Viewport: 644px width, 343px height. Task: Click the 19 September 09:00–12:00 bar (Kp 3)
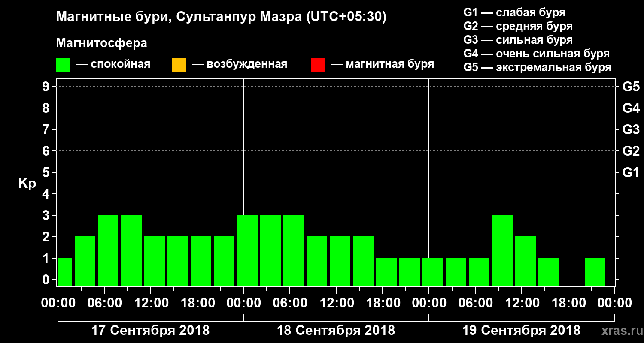tap(502, 251)
